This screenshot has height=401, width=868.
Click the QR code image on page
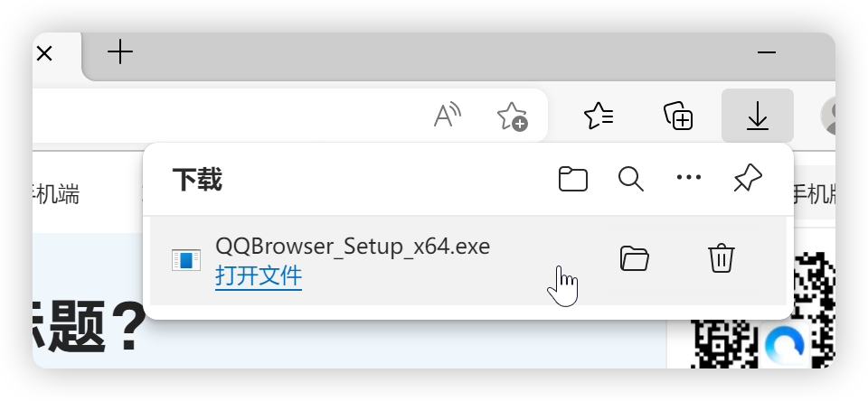coord(759,316)
